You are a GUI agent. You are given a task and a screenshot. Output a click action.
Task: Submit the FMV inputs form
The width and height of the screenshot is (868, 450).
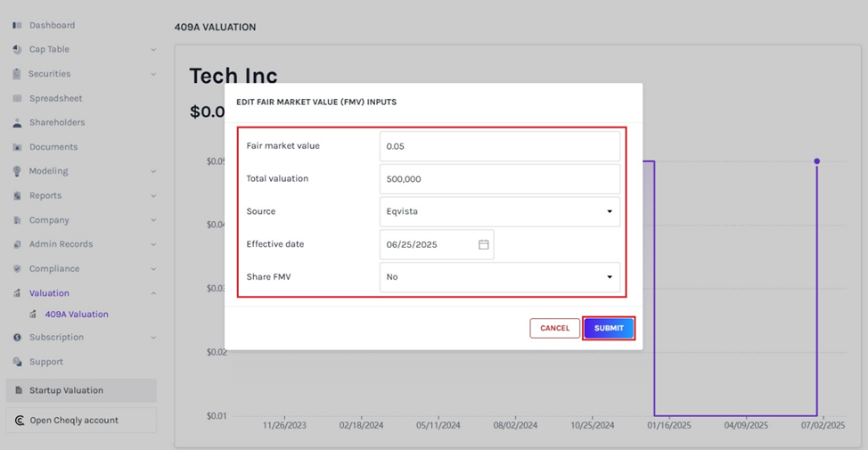(x=609, y=328)
